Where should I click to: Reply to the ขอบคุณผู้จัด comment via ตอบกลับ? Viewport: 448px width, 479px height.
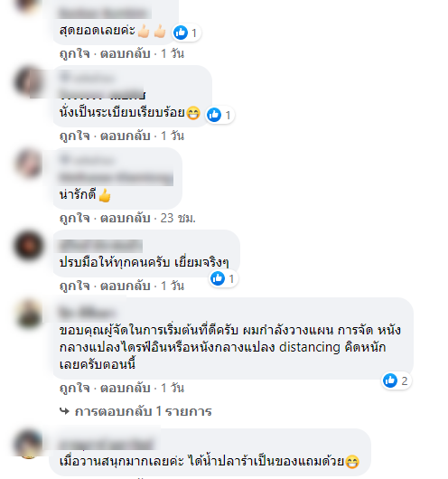pos(126,388)
